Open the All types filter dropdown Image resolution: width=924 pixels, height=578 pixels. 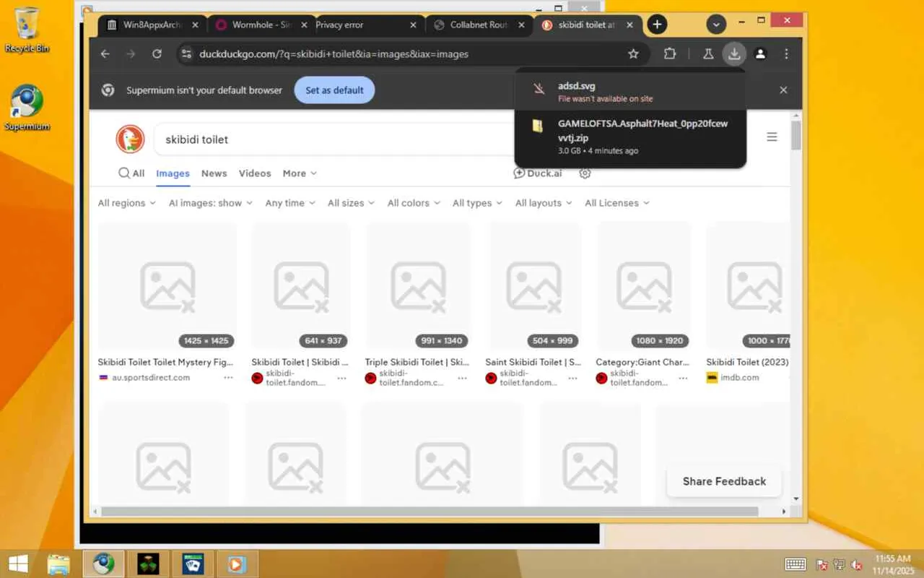477,203
